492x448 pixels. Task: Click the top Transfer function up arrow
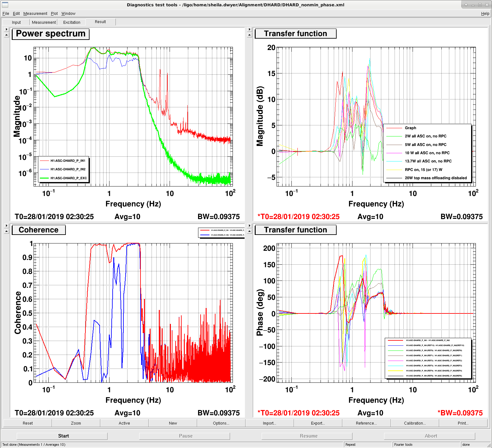tap(249, 35)
